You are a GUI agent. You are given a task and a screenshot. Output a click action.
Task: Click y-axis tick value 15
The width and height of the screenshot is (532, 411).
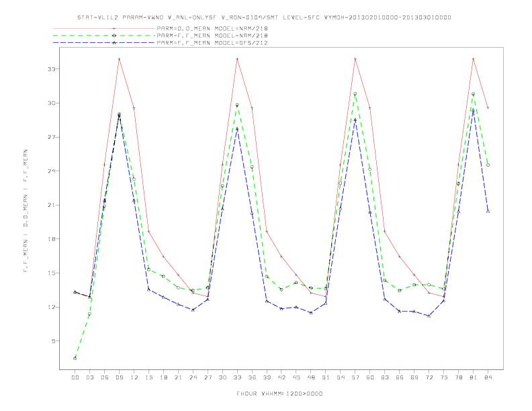click(51, 273)
